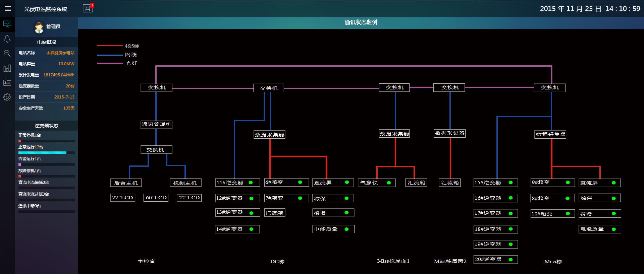Select the DC栋 消谐 device box
This screenshot has height=274, width=644.
(333, 213)
